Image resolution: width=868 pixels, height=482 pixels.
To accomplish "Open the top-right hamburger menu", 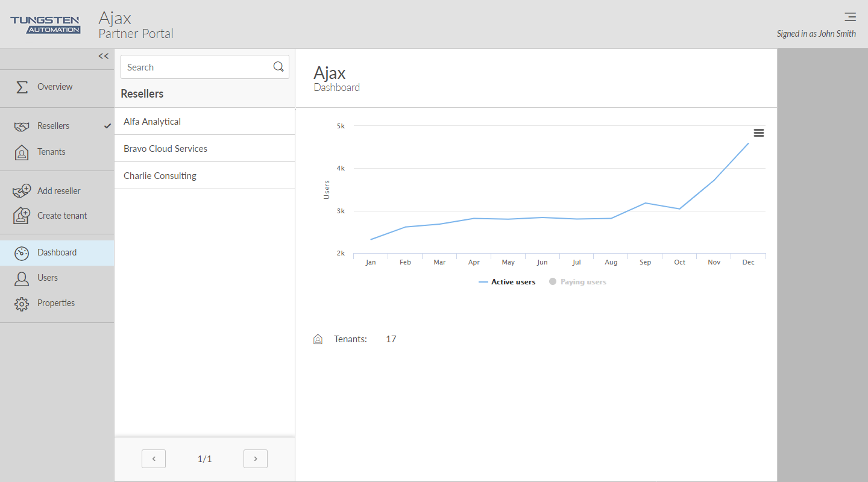I will point(850,17).
